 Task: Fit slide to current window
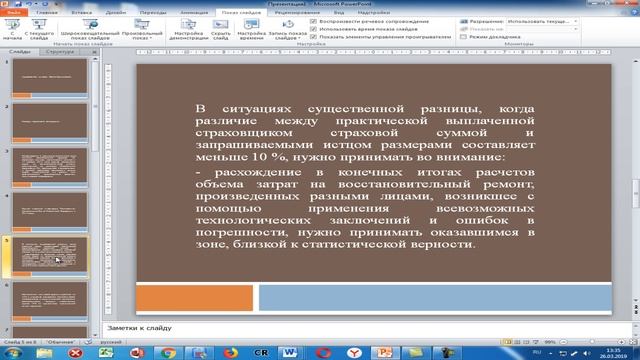tap(633, 342)
